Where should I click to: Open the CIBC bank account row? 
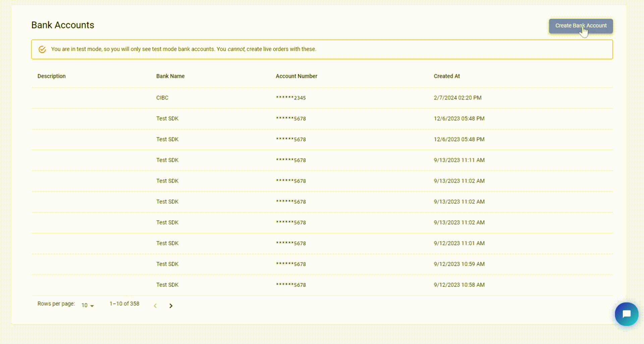[x=322, y=98]
